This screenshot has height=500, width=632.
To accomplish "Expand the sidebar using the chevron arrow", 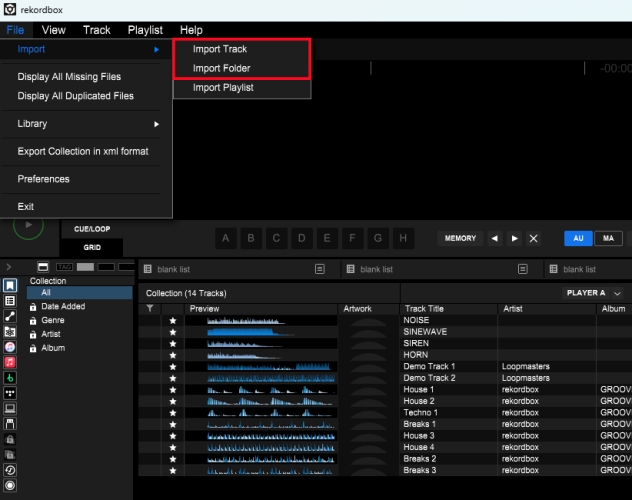I will (9, 267).
